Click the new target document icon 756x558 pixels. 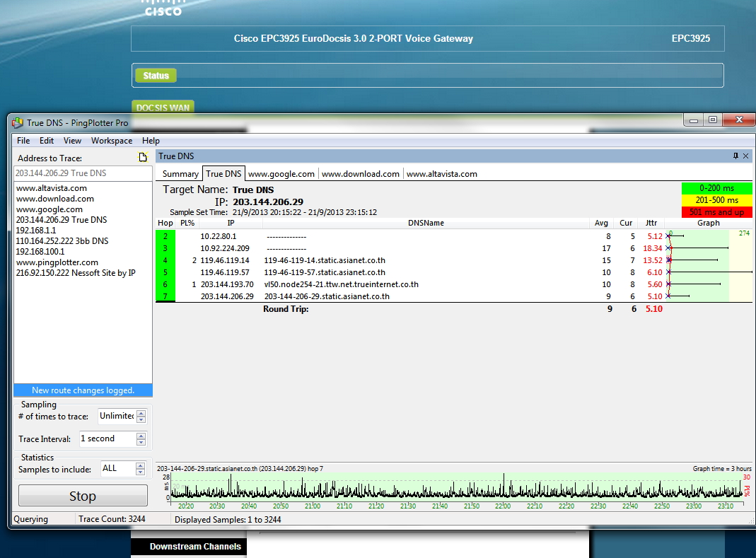coord(143,157)
